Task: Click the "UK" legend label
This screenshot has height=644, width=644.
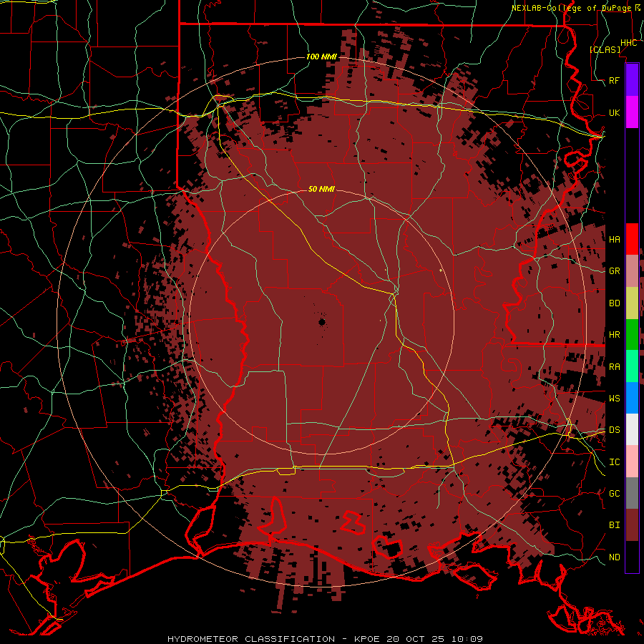Action: tap(615, 112)
